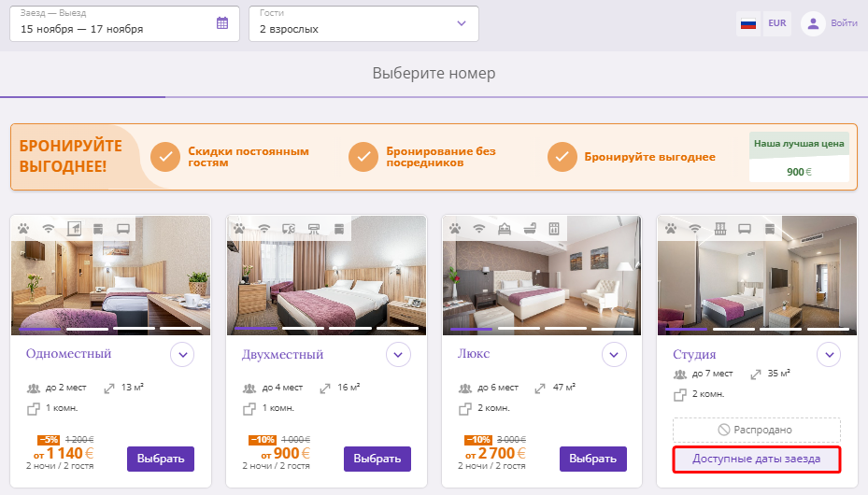Click Доступные даты заезда link
Viewport: 868px width, 495px height.
tap(757, 460)
